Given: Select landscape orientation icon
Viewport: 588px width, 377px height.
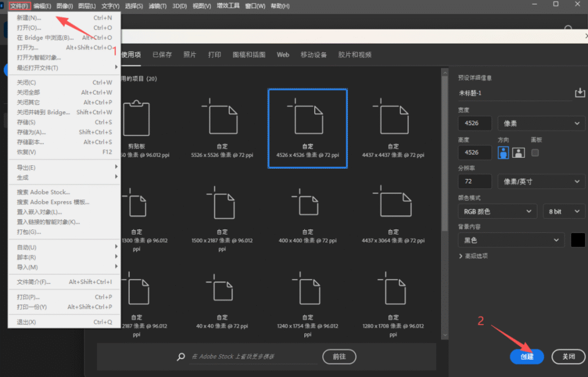Looking at the screenshot, I should click(x=519, y=153).
